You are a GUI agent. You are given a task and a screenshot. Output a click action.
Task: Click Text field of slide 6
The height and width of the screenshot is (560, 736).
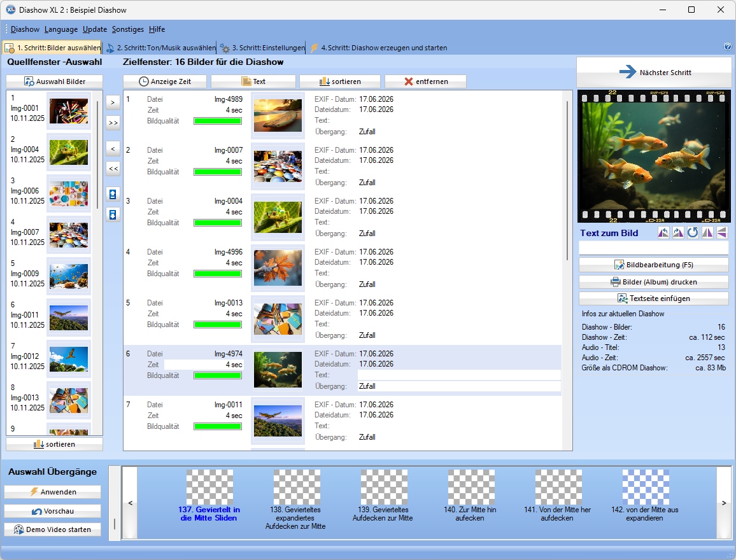click(459, 375)
